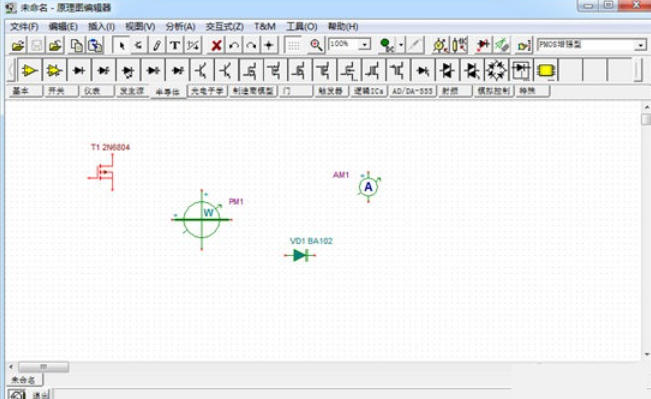The width and height of the screenshot is (651, 399).
Task: Select the arrow pointer selection tool
Action: (x=121, y=45)
